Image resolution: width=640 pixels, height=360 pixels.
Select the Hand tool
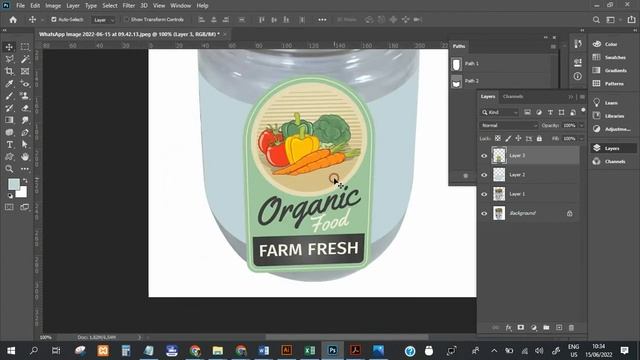25,157
